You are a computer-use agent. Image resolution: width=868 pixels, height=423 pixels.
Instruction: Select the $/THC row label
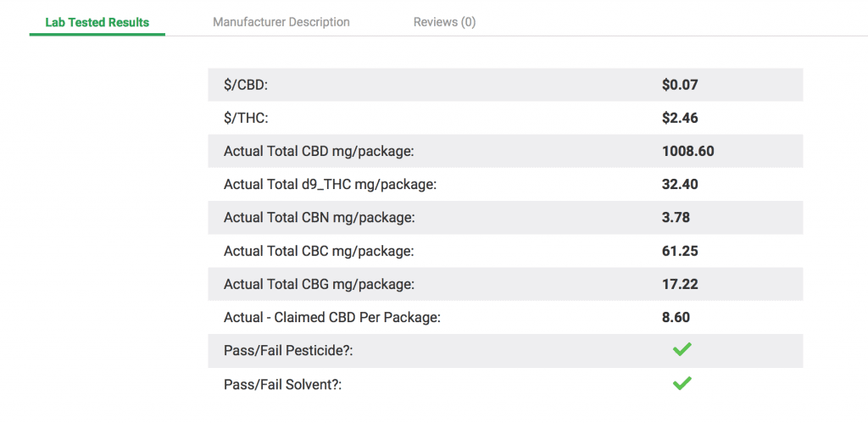pyautogui.click(x=246, y=119)
